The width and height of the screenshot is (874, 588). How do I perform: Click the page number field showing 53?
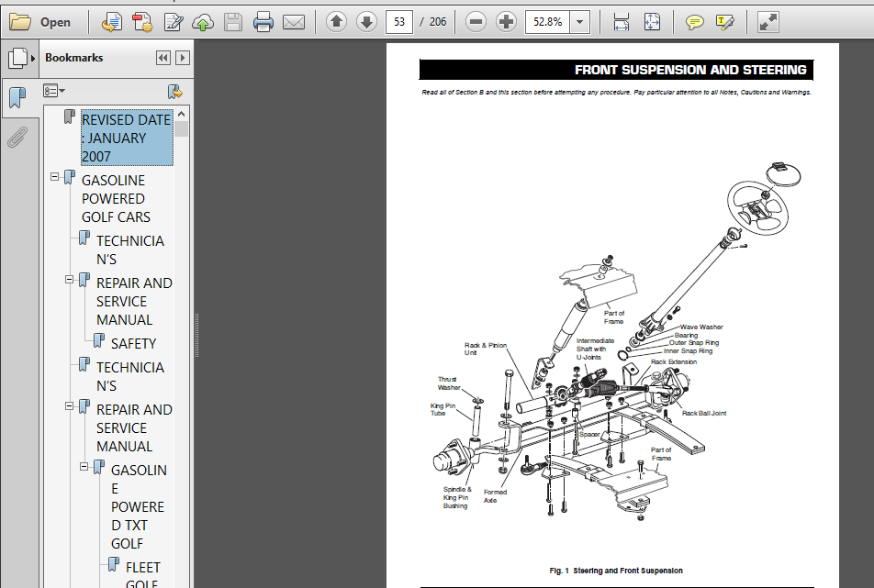coord(399,22)
